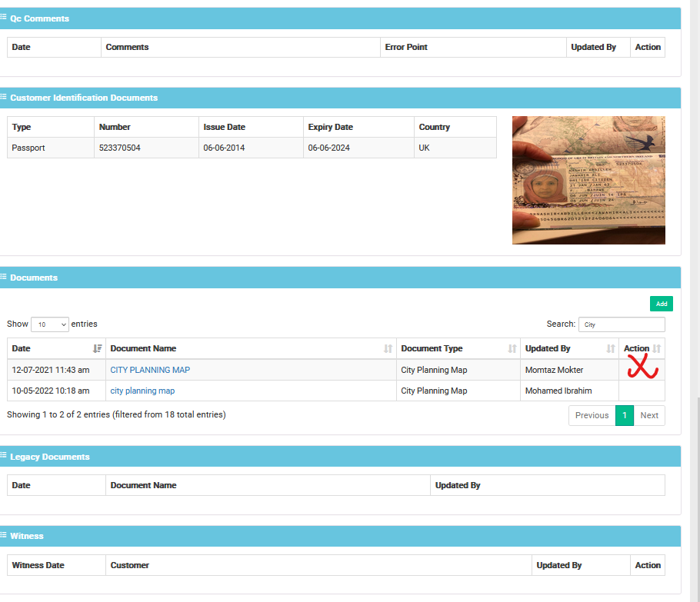Select issue date 06-06-2014 cell
Screen dimensions: 700x602
click(x=251, y=148)
